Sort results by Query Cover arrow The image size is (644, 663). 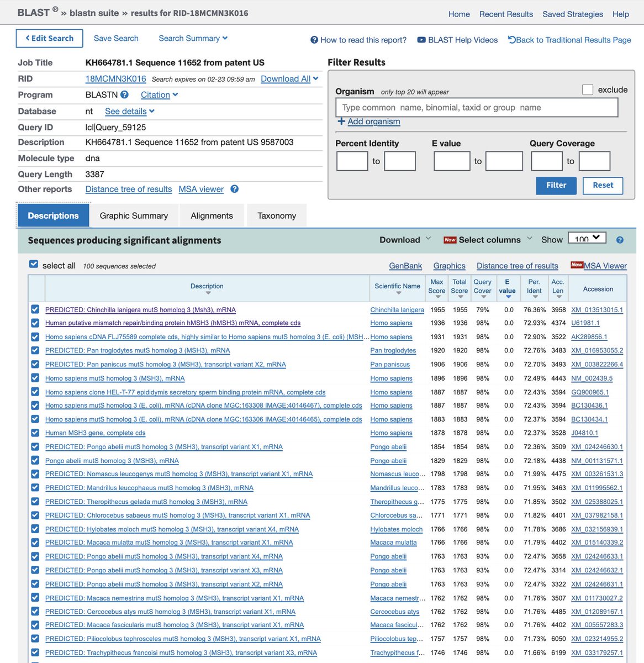(483, 297)
